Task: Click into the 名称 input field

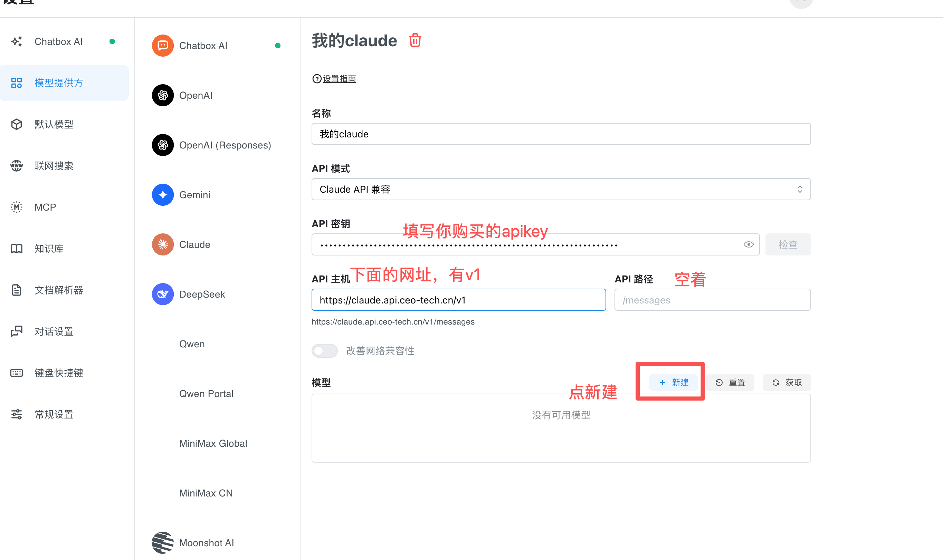Action: (561, 134)
